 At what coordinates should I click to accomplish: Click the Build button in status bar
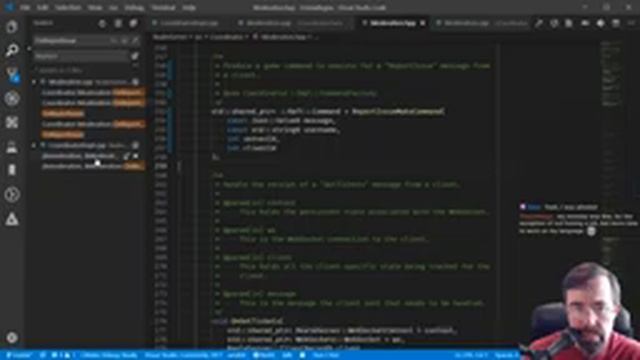point(264,355)
